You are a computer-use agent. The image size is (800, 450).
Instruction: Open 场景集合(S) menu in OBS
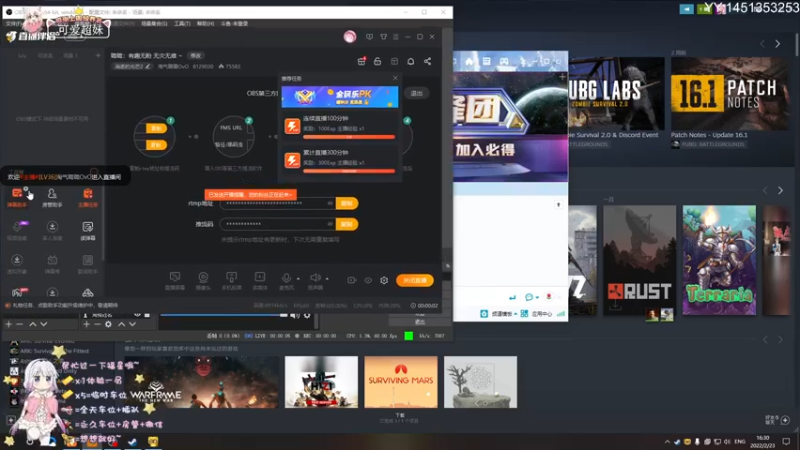[154, 23]
